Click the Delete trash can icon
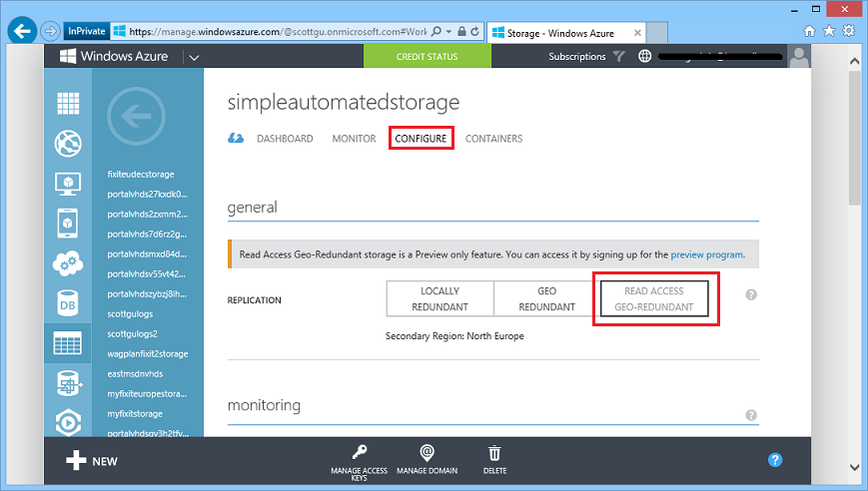Screen dimensions: 868x491 click(x=494, y=453)
